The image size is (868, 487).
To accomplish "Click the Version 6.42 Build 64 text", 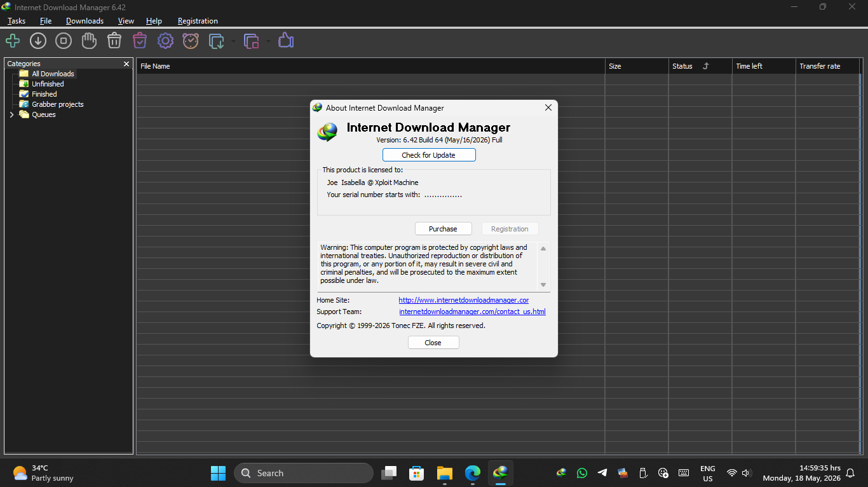I will coord(439,140).
